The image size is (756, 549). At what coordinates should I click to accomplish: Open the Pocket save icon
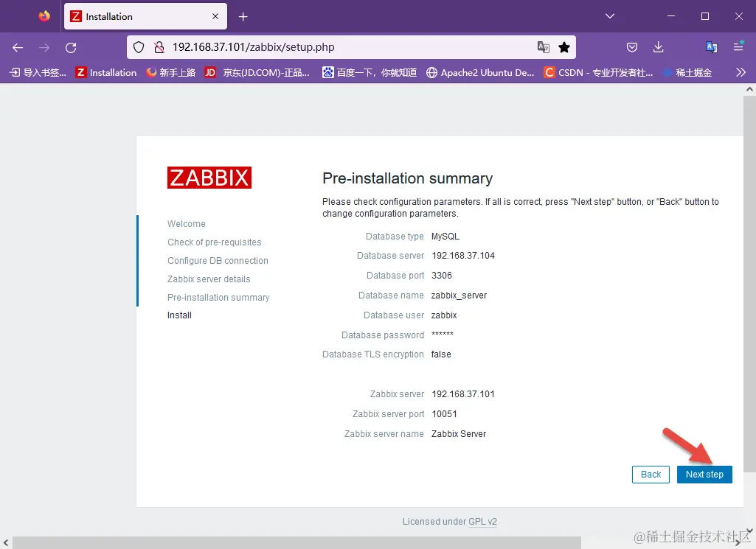pyautogui.click(x=632, y=47)
